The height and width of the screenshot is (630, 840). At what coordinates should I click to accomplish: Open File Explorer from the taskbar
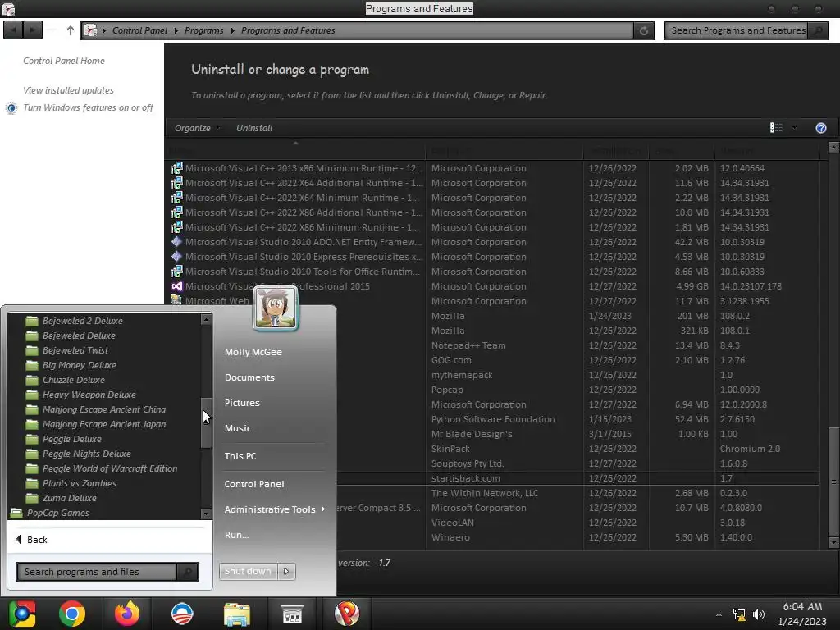(x=237, y=614)
